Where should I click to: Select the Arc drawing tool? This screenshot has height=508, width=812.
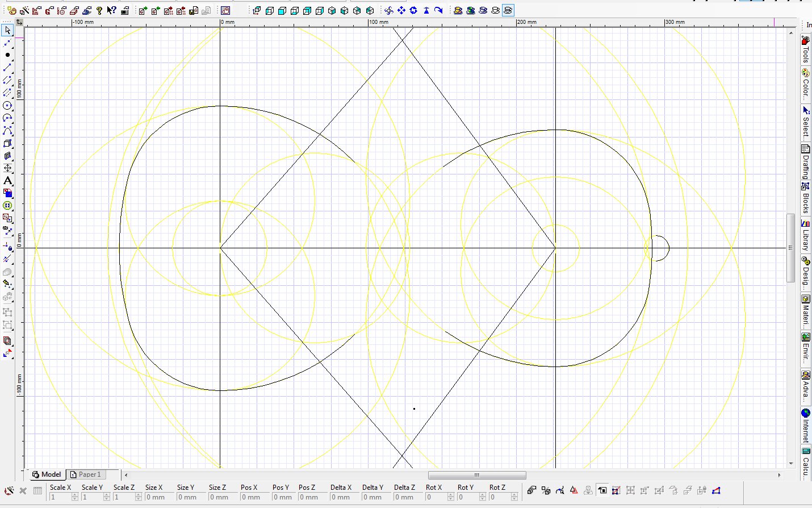[7, 118]
